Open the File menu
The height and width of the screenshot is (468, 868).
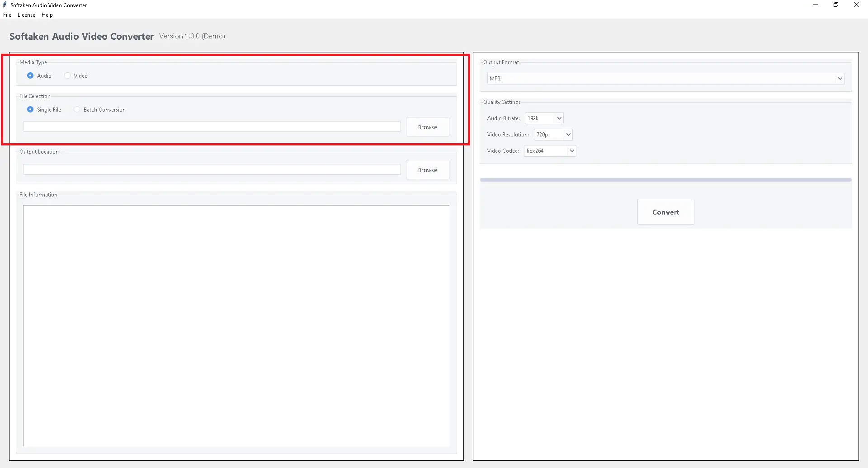[7, 15]
